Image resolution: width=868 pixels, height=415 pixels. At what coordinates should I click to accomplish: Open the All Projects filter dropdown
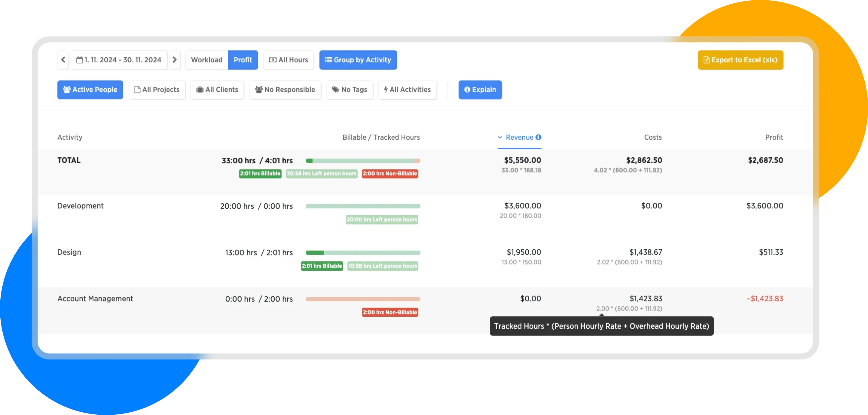157,90
